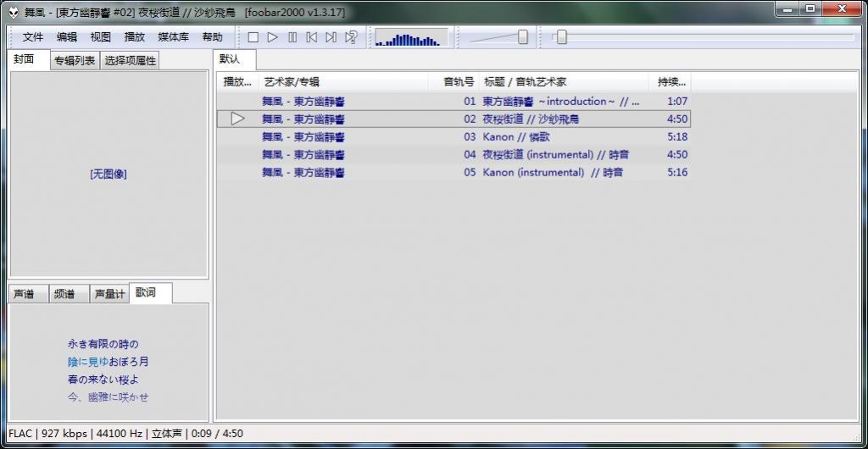This screenshot has width=868, height=449.
Task: Switch to the 专辑列表 tab
Action: (75, 61)
